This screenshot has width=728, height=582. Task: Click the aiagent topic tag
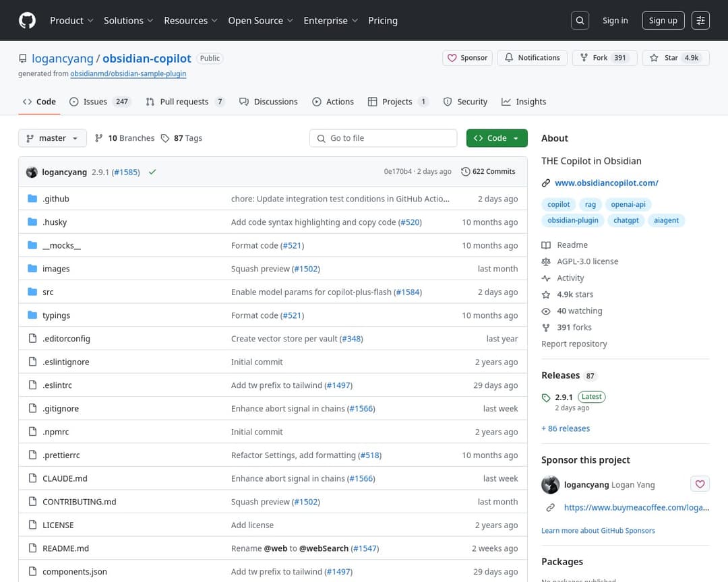coord(666,220)
